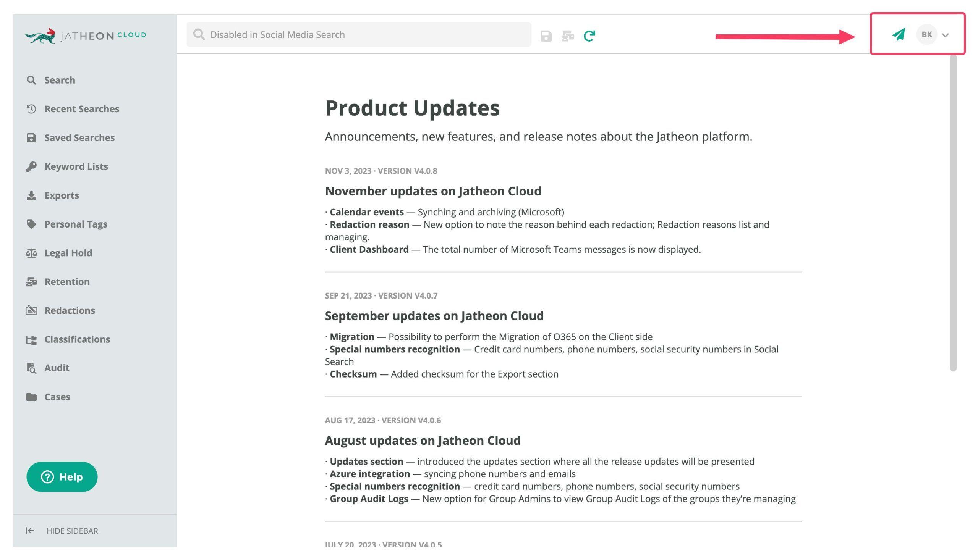Go to the Audit section
The height and width of the screenshot is (560, 978).
tap(57, 368)
